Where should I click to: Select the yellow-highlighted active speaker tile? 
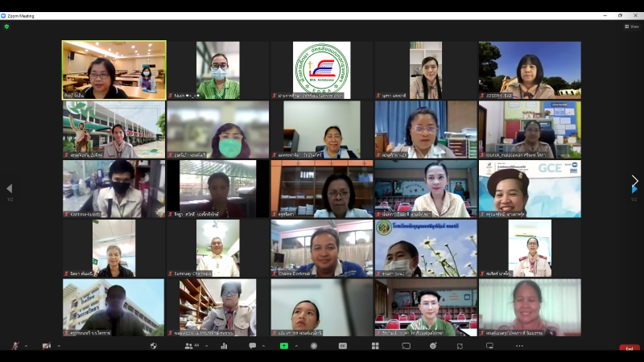click(x=114, y=70)
